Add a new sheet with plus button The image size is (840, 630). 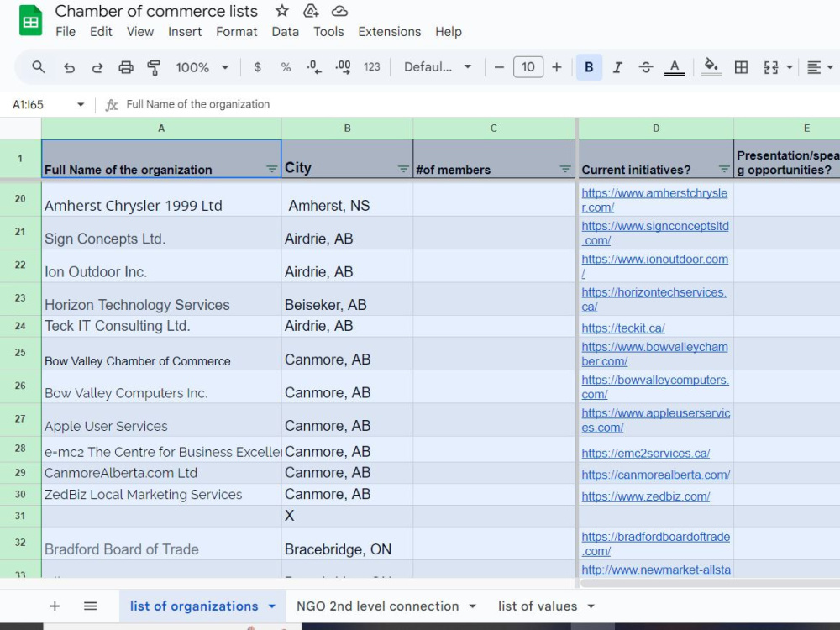tap(55, 606)
